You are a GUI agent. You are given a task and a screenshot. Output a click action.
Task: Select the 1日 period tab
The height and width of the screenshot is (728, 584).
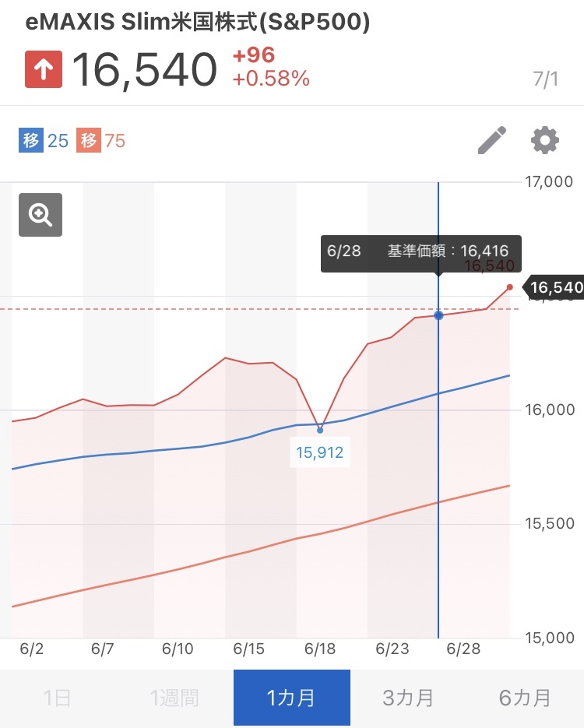tap(58, 698)
